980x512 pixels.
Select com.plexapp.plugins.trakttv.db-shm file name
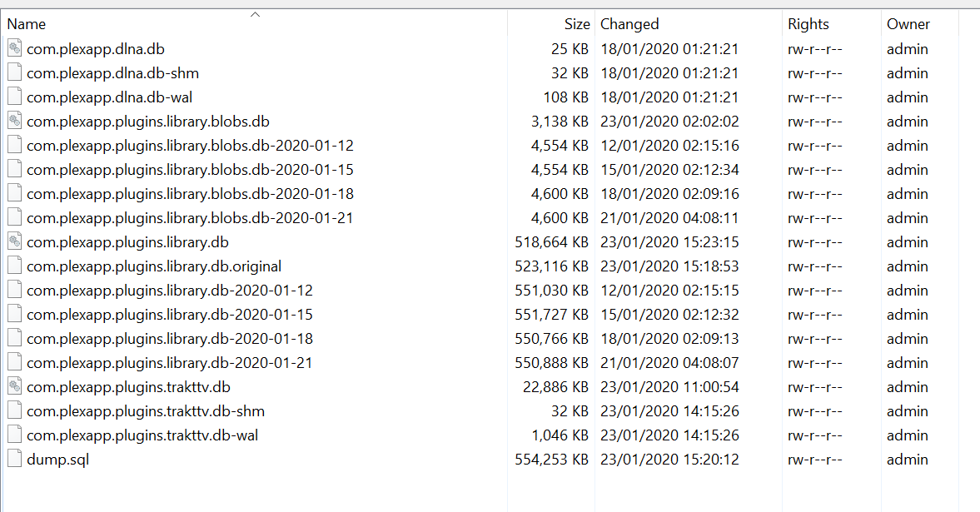pyautogui.click(x=145, y=411)
